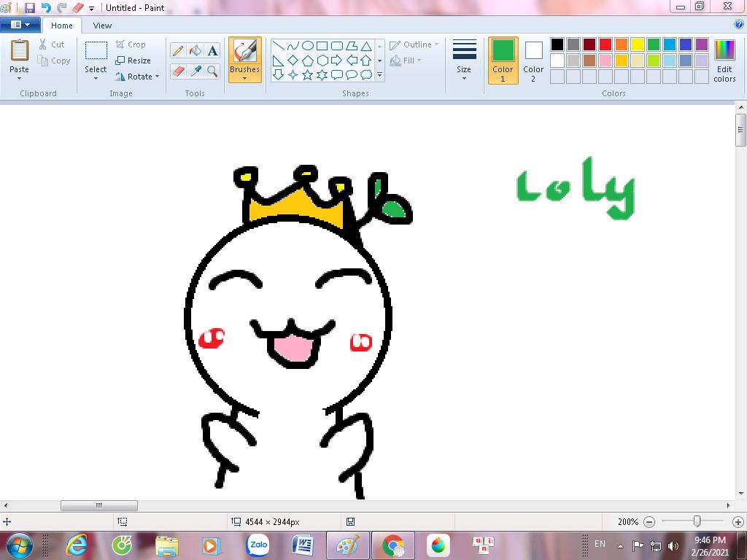Viewport: 747px width, 560px height.
Task: Choose the Diamond shape
Action: coord(293,61)
